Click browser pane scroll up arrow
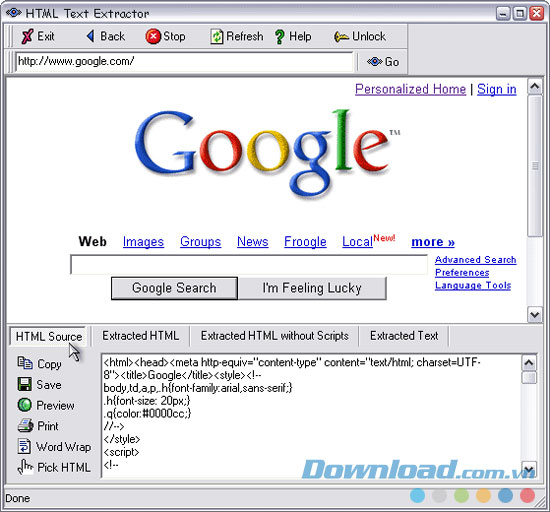The image size is (550, 512). [535, 86]
